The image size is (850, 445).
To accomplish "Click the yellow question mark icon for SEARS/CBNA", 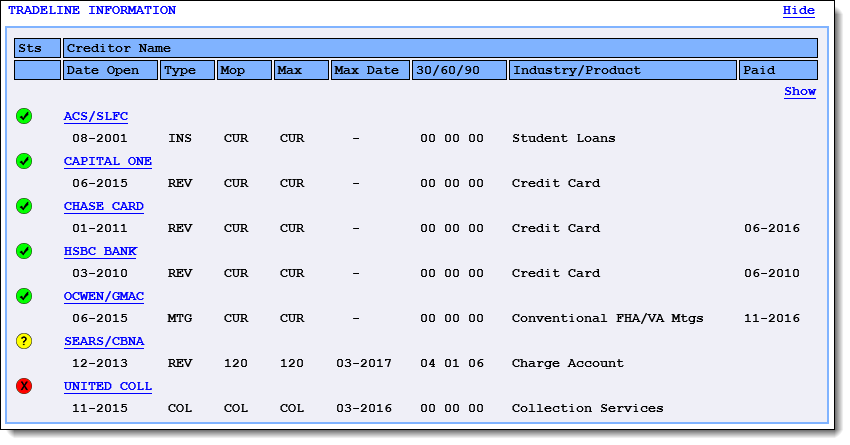I will pyautogui.click(x=24, y=341).
